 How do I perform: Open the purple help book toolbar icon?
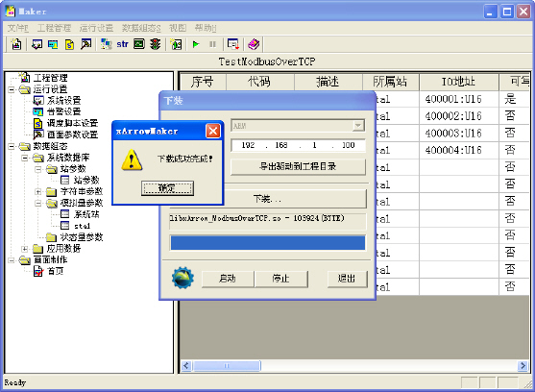tap(254, 44)
